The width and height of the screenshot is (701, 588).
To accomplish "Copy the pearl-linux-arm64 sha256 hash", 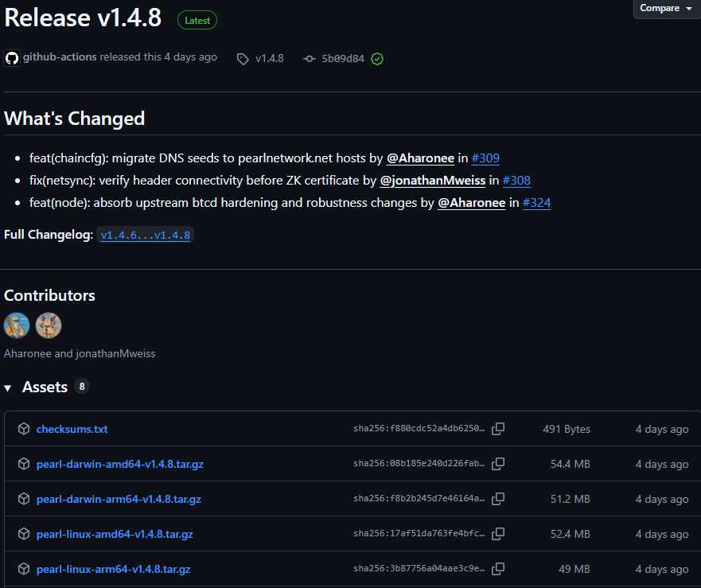I will pyautogui.click(x=498, y=569).
